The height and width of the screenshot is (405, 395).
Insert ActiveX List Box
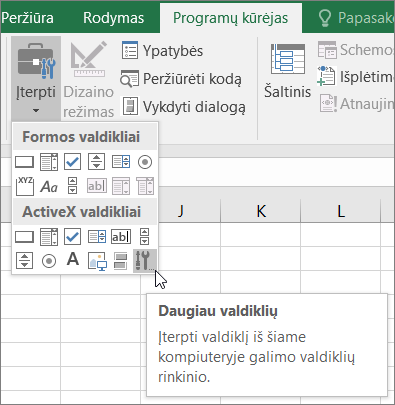97,237
